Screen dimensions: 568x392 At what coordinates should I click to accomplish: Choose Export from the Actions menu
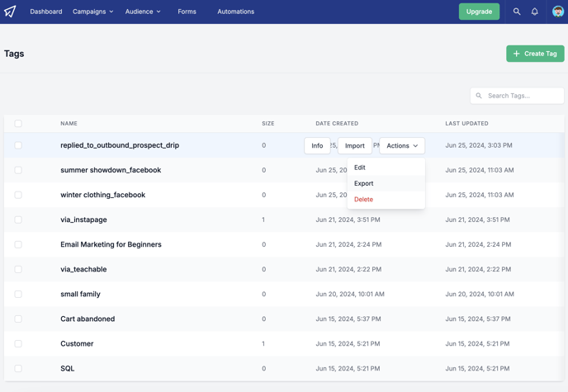click(x=386, y=183)
